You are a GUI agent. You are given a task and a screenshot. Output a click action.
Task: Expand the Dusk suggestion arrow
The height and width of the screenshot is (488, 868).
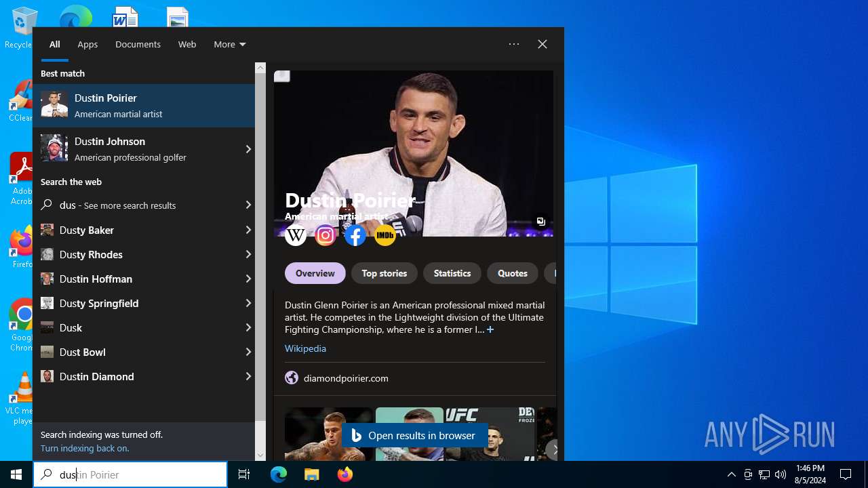[248, 327]
